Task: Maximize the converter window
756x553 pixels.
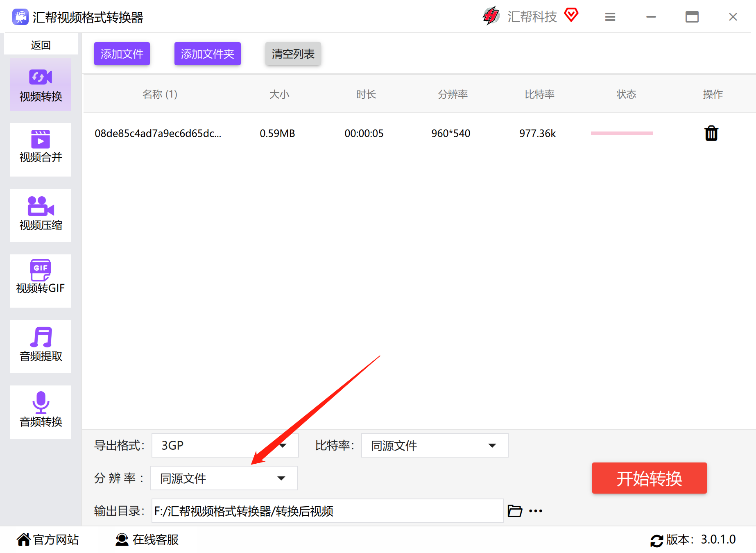Action: point(692,17)
